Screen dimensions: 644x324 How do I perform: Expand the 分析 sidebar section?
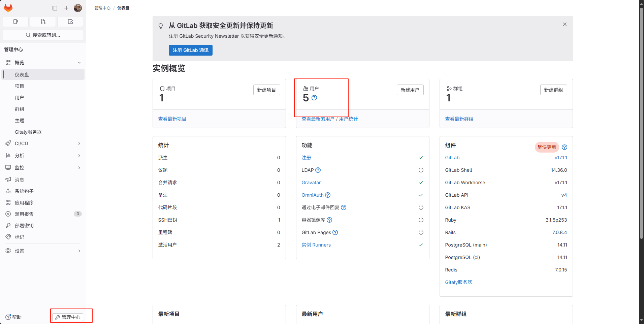click(43, 156)
